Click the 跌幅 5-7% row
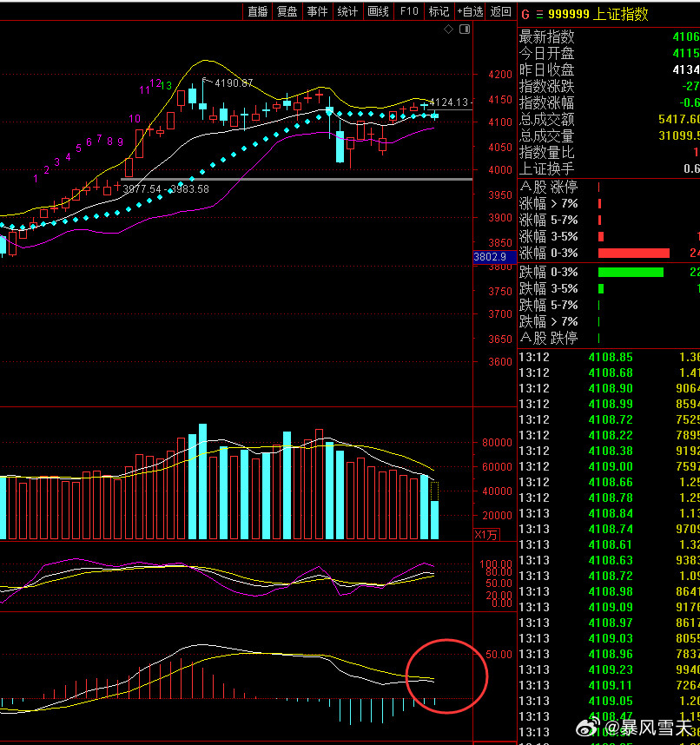The image size is (700, 745). tap(609, 305)
